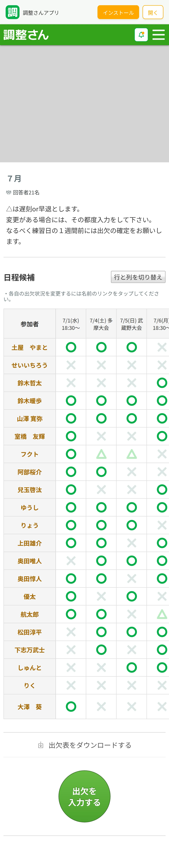The height and width of the screenshot is (868, 169).
Task: Click the 7/1(水) 18:30〜 column header
Action: 71,324
